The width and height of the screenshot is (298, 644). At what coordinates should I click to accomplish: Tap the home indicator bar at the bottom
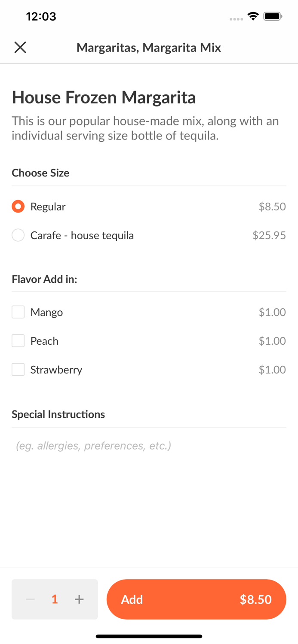(x=149, y=636)
